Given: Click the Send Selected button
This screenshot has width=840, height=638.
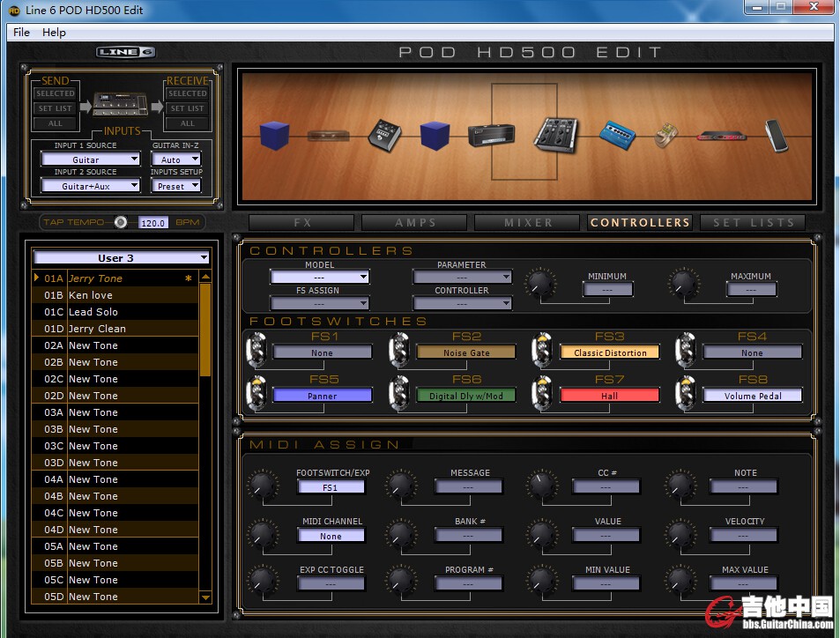Looking at the screenshot, I should [56, 93].
